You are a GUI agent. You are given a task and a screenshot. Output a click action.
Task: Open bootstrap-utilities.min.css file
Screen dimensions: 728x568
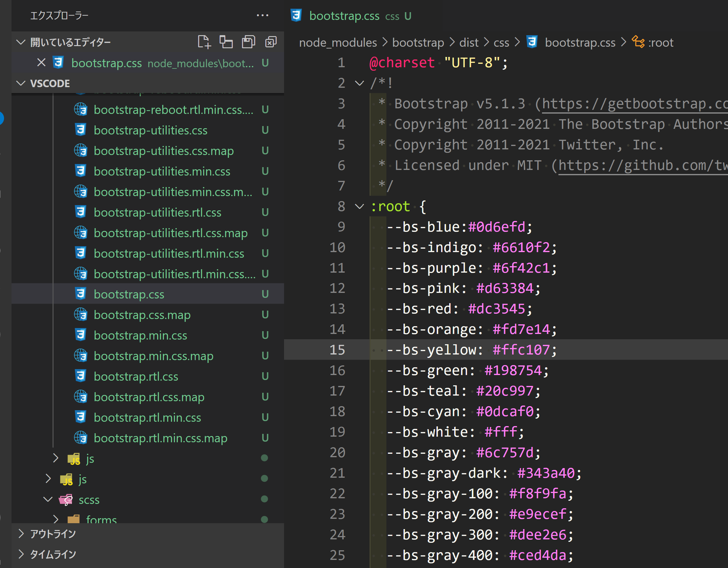click(162, 171)
